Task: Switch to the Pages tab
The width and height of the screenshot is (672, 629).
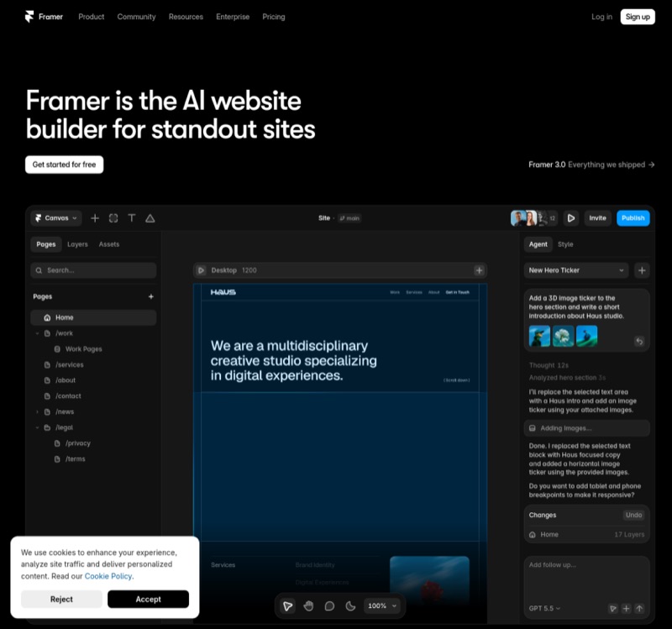Action: coord(46,244)
